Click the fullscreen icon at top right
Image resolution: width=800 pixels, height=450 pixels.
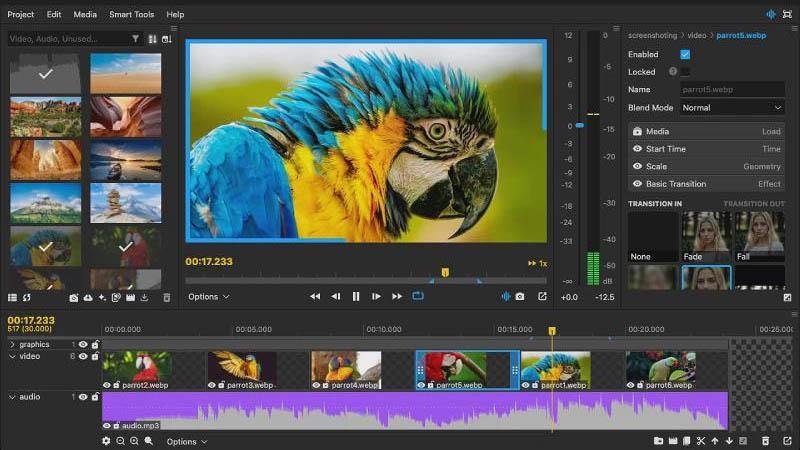click(x=787, y=14)
